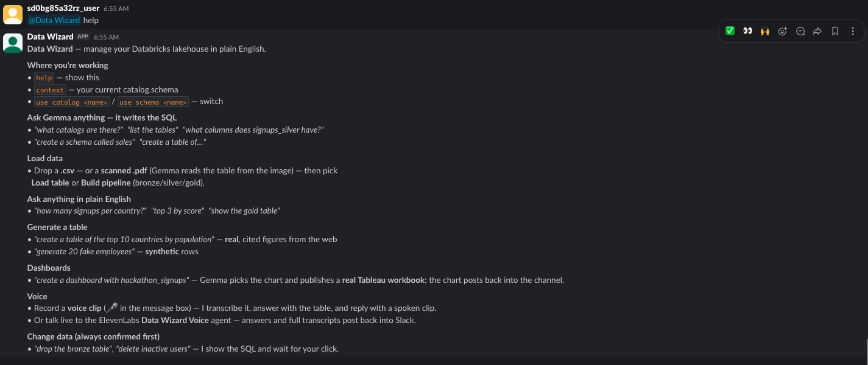This screenshot has height=365, width=868.
Task: Click the APP badge beside Data Wizard
Action: coord(83,36)
